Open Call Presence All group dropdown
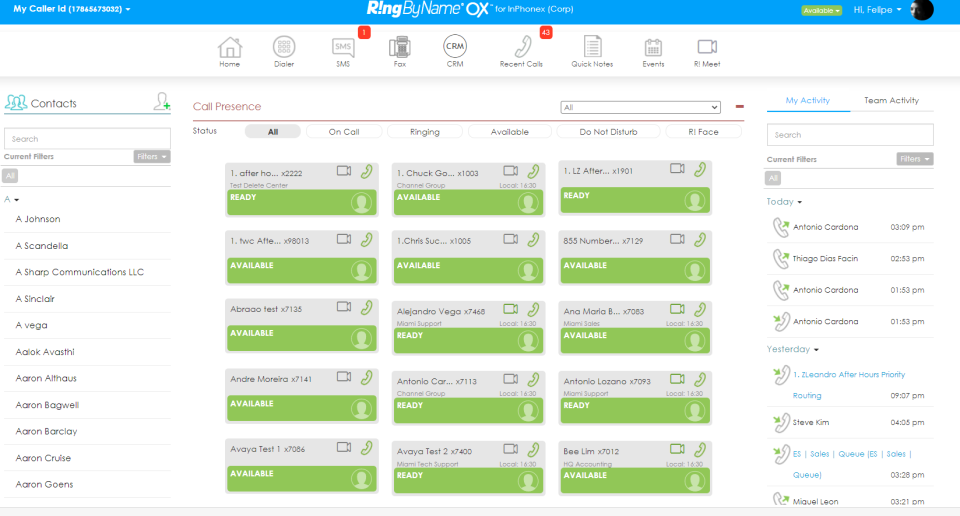 coord(640,107)
